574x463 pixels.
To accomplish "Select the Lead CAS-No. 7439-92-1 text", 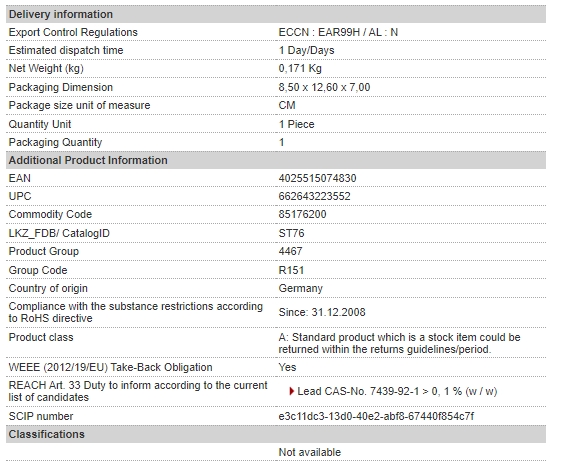I will 397,391.
